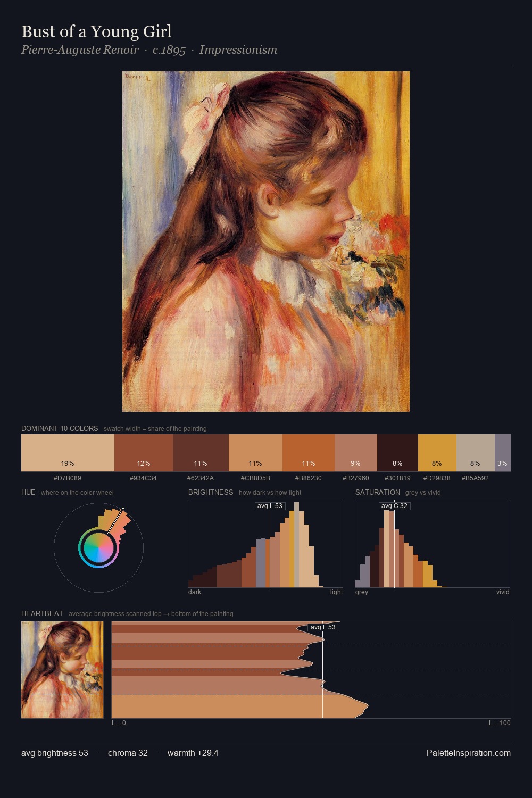This screenshot has width=532, height=798.
Task: Choose the #D29838 golden yellow swatch
Action: [x=437, y=453]
